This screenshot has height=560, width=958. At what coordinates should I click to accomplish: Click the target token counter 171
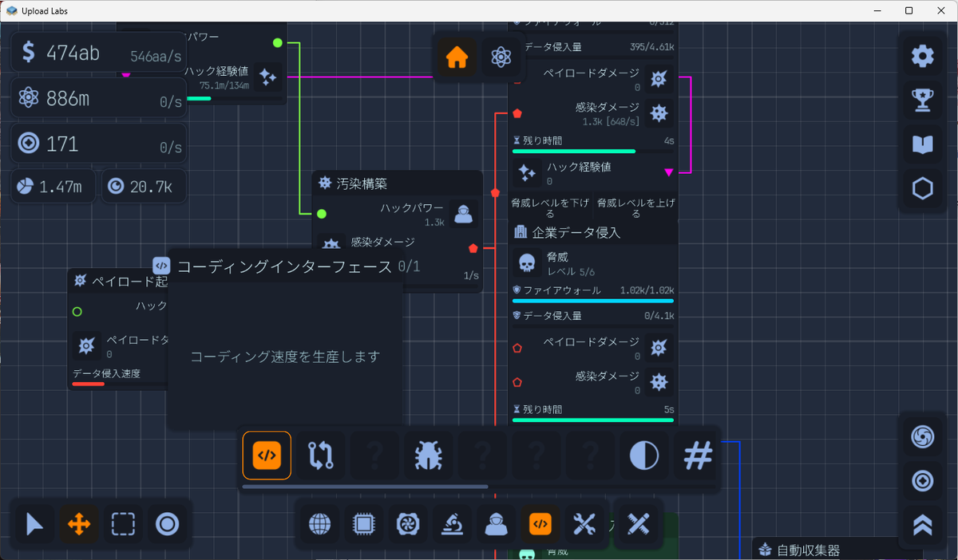(x=100, y=144)
